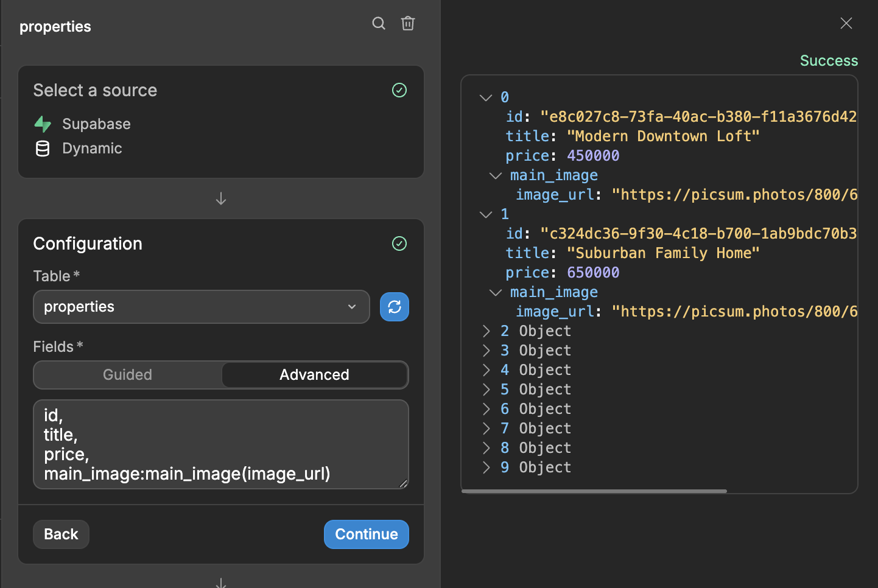Select the Advanced fields mode

[x=314, y=375]
